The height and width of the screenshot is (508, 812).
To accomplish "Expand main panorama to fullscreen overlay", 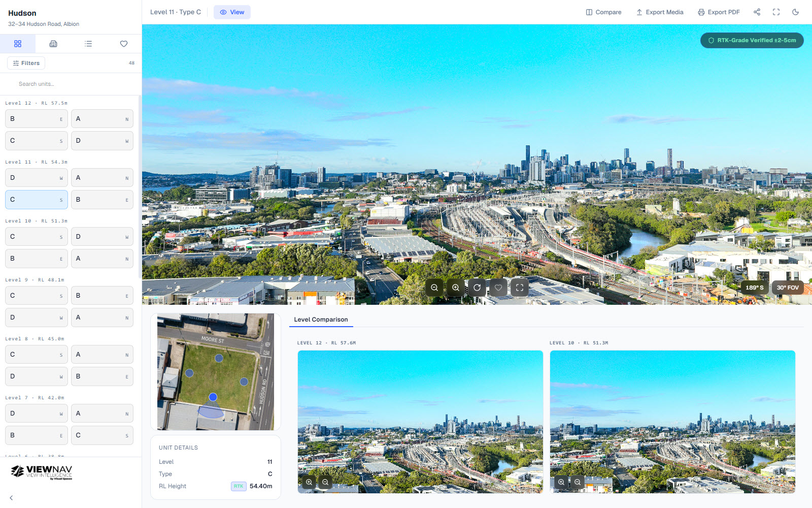I will pyautogui.click(x=520, y=288).
